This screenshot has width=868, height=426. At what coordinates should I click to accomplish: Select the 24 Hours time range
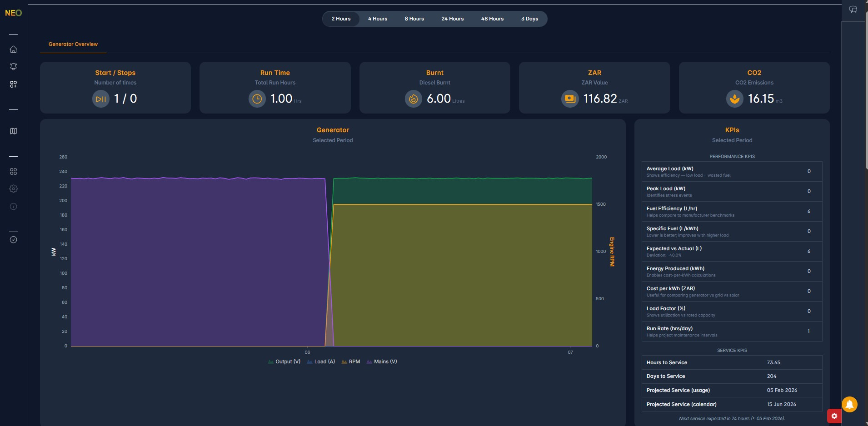pos(452,19)
